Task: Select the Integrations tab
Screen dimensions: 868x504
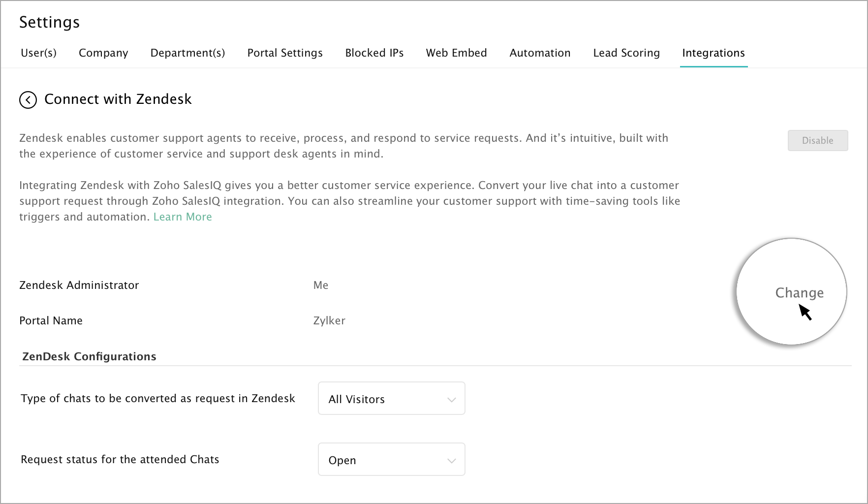Action: [713, 53]
